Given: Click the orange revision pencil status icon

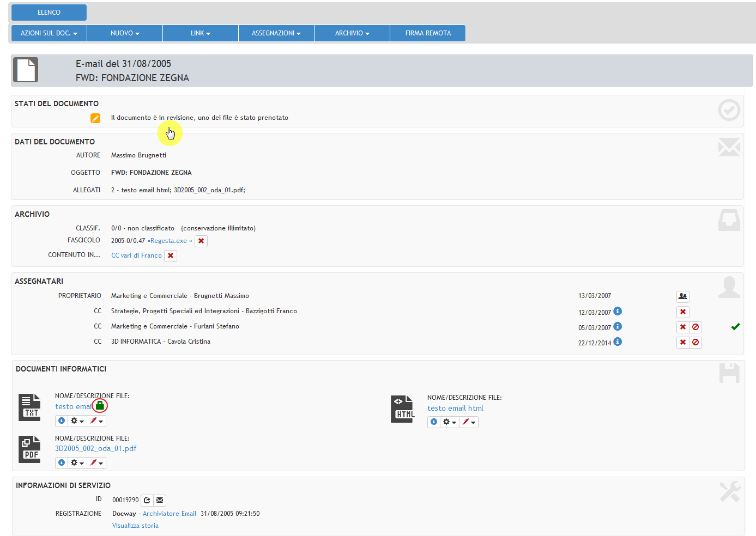Looking at the screenshot, I should click(x=95, y=118).
